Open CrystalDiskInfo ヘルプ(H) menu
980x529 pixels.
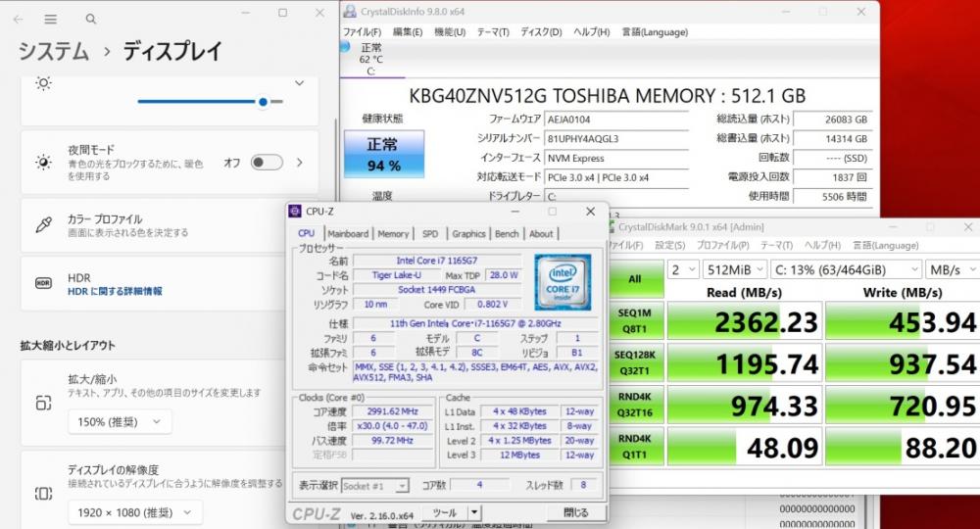591,32
